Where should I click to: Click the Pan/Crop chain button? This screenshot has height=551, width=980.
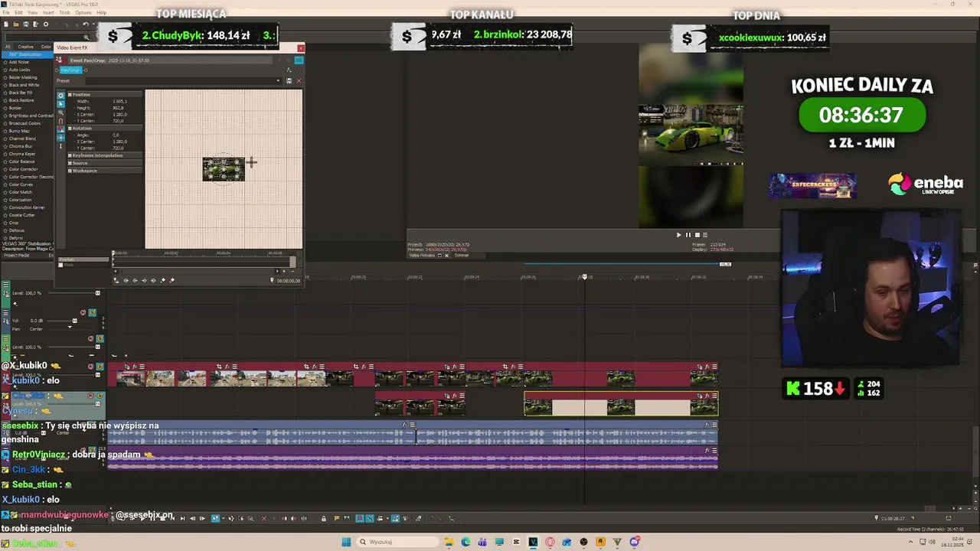71,70
